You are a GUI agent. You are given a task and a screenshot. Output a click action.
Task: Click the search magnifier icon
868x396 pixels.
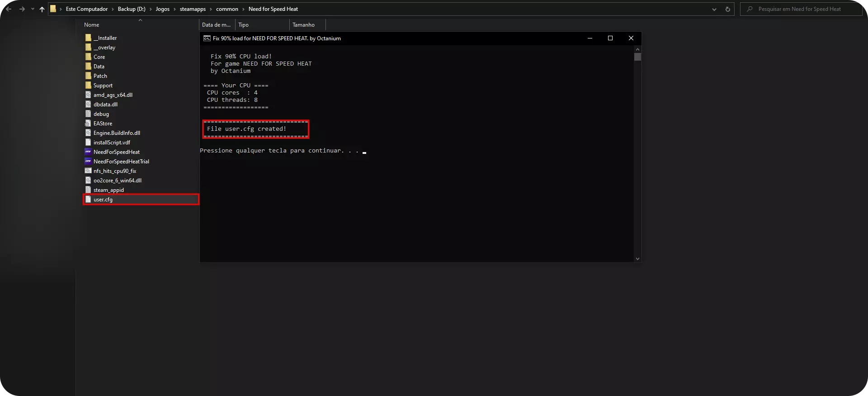(750, 9)
